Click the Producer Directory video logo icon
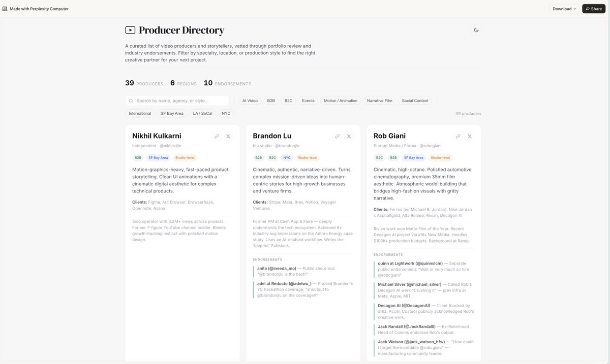 click(x=130, y=30)
